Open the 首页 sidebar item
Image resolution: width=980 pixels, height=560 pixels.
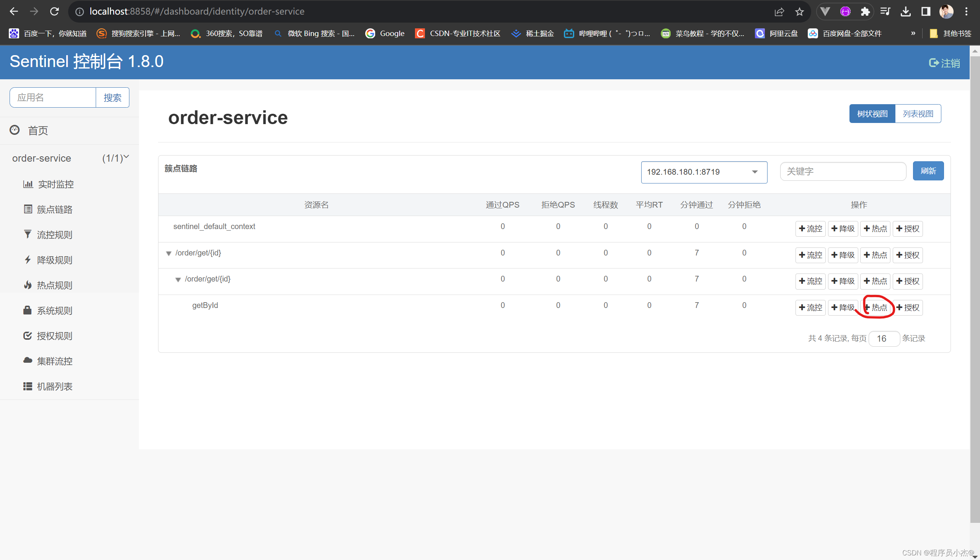click(69, 130)
